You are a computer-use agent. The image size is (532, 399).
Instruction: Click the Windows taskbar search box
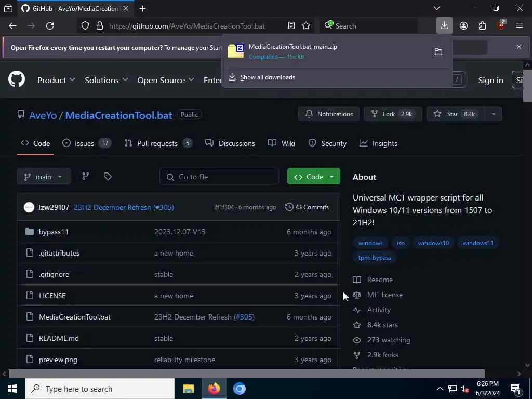point(99,389)
